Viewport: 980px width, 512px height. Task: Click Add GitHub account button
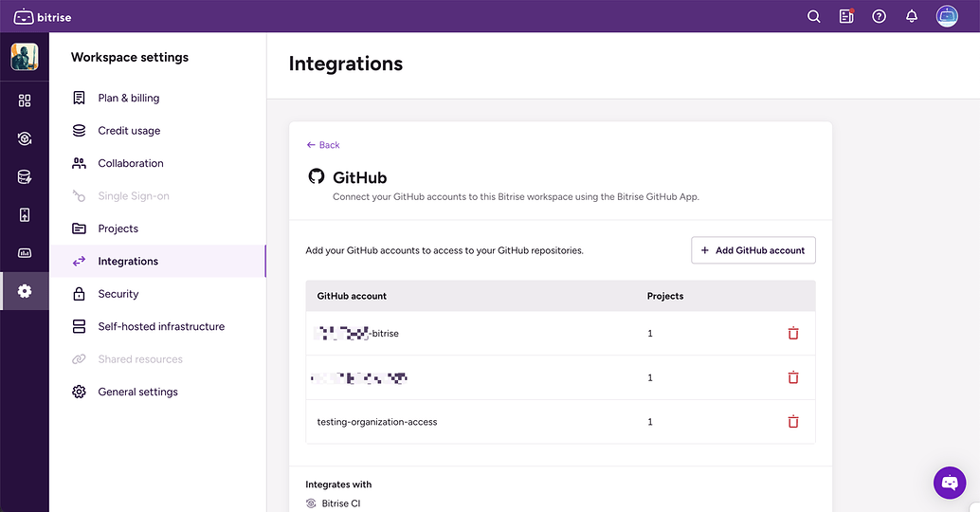point(753,250)
